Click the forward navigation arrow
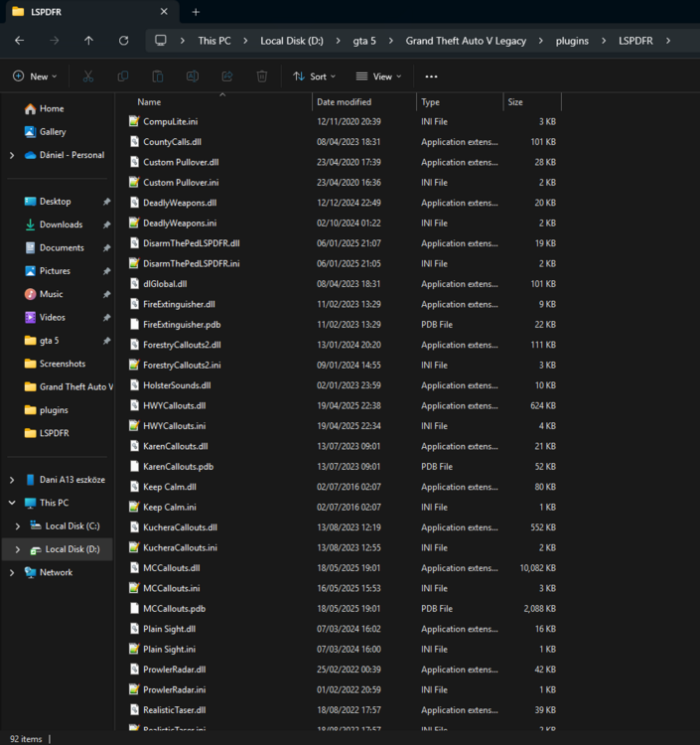Viewport: 700px width, 745px height. tap(55, 41)
